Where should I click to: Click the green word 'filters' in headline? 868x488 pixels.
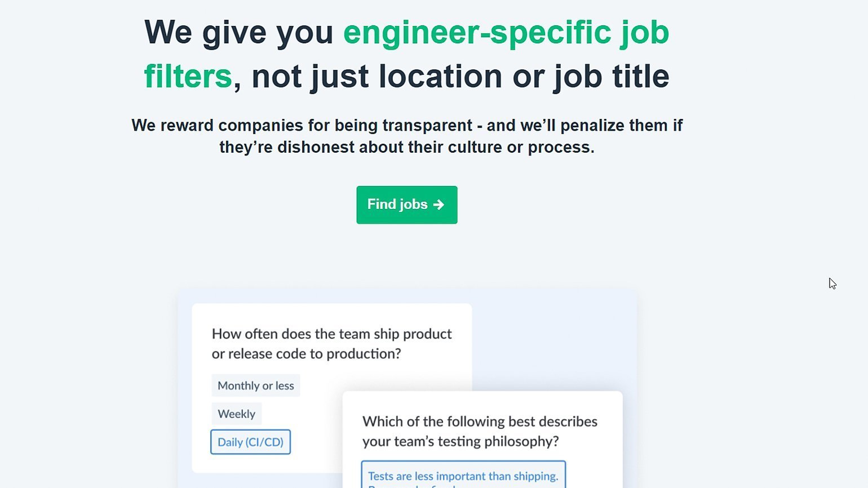coord(188,76)
